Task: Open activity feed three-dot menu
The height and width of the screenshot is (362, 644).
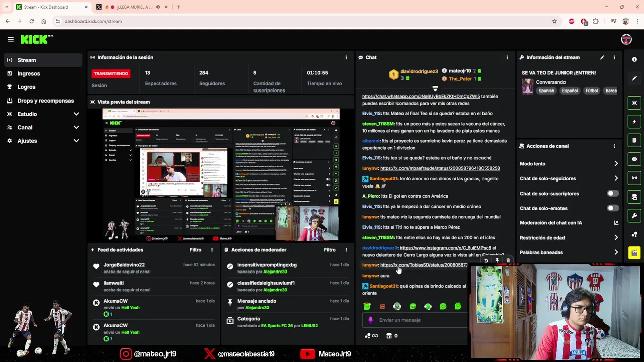Action: [x=212, y=250]
